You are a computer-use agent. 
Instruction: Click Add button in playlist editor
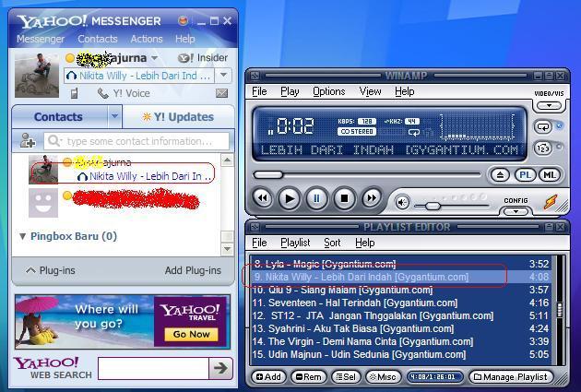point(268,377)
